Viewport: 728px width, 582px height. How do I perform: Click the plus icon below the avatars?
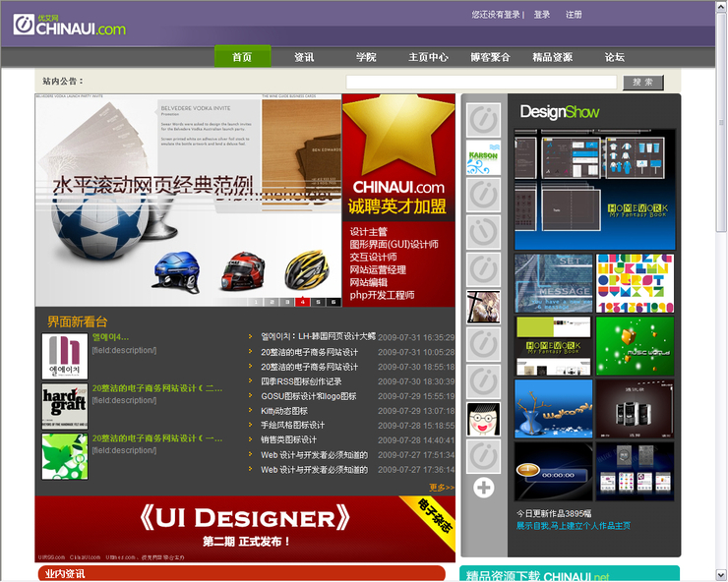pyautogui.click(x=483, y=488)
